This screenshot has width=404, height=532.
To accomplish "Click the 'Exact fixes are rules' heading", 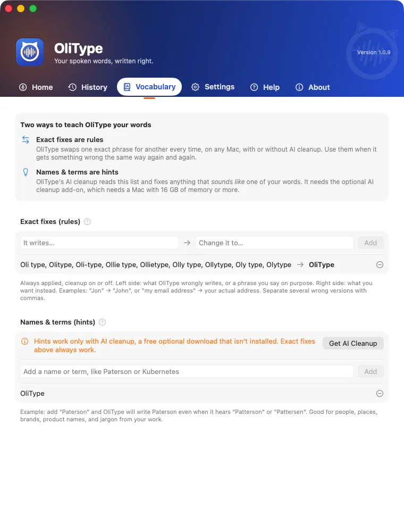I will (70, 139).
